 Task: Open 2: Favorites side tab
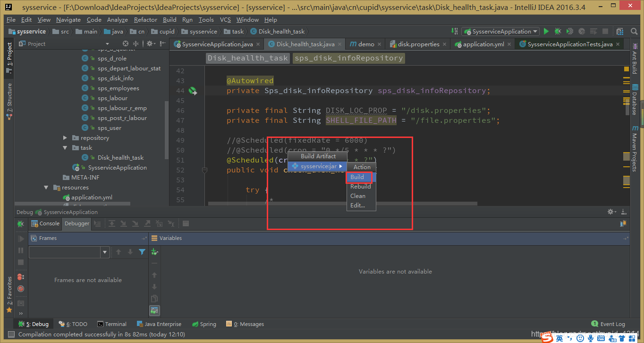pyautogui.click(x=9, y=296)
